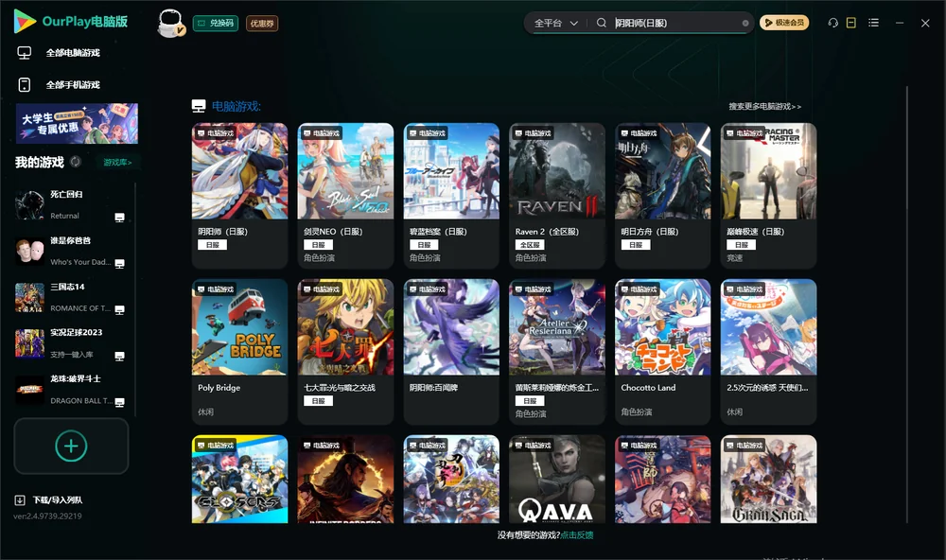Screen dimensions: 946x560
Task: Open 碧蓝档案 (日服) game card
Action: [x=451, y=196]
